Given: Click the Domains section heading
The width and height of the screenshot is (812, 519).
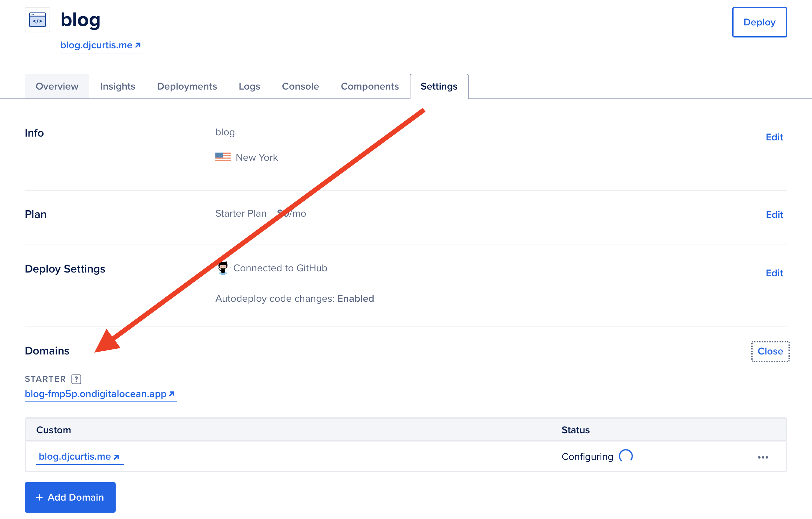Looking at the screenshot, I should [x=47, y=351].
